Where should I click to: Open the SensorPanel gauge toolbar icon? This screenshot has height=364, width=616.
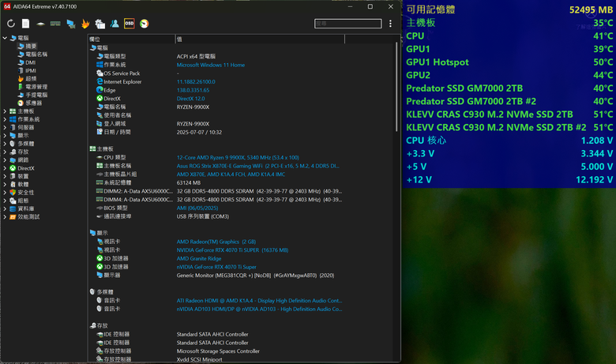point(145,24)
